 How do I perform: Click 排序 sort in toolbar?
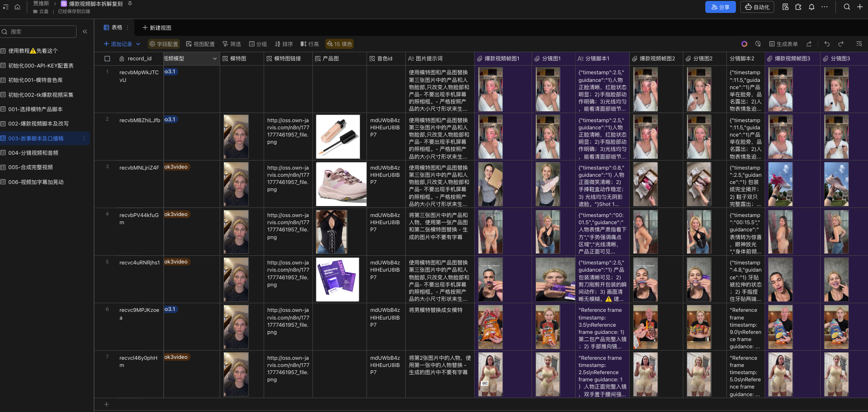[284, 44]
